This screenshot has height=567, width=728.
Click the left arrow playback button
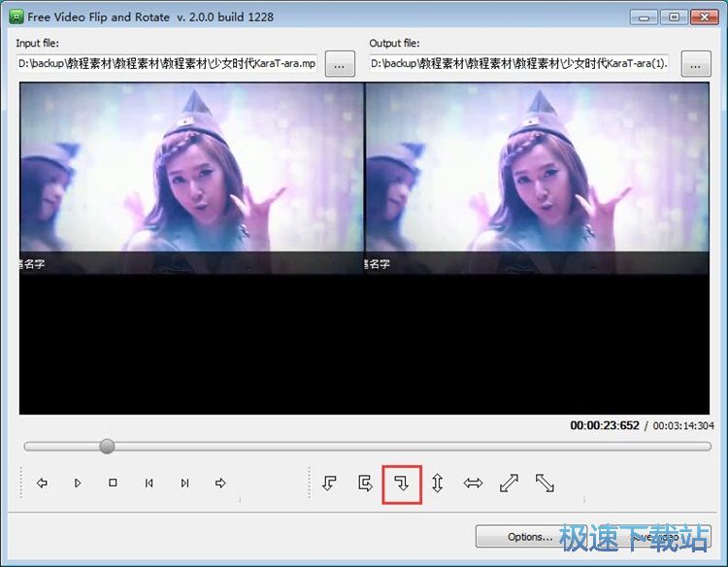point(42,483)
